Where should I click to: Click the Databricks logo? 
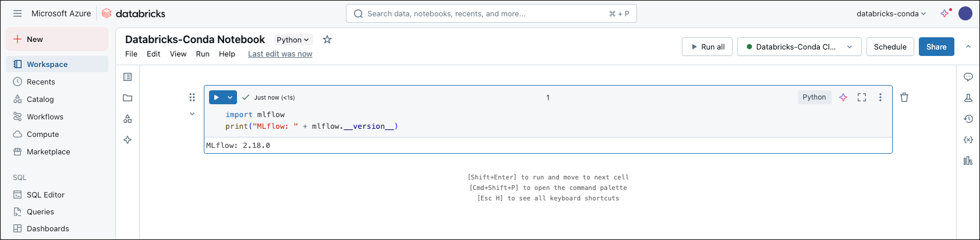(133, 13)
